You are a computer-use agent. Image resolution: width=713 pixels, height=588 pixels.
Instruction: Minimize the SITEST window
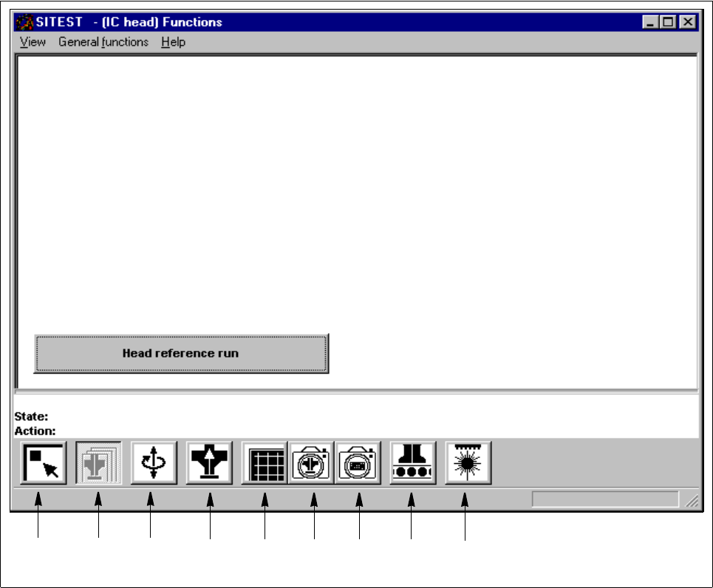[x=650, y=22]
